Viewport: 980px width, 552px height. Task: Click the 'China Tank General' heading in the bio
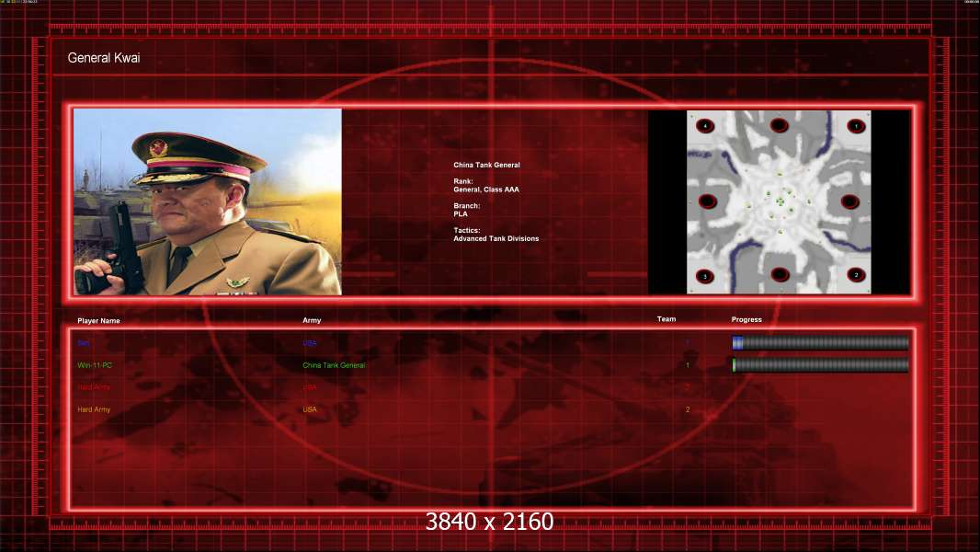tap(486, 165)
